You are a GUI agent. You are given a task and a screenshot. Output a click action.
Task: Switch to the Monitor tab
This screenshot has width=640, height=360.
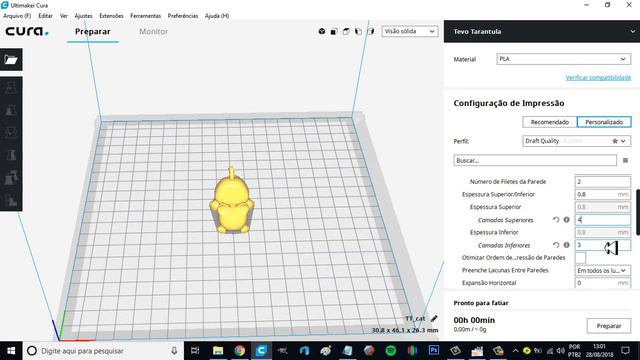coord(153,31)
